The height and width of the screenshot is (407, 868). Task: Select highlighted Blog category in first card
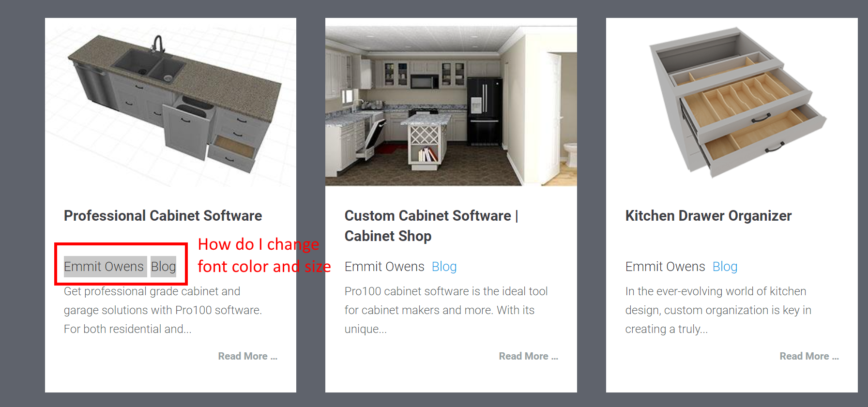pos(163,267)
